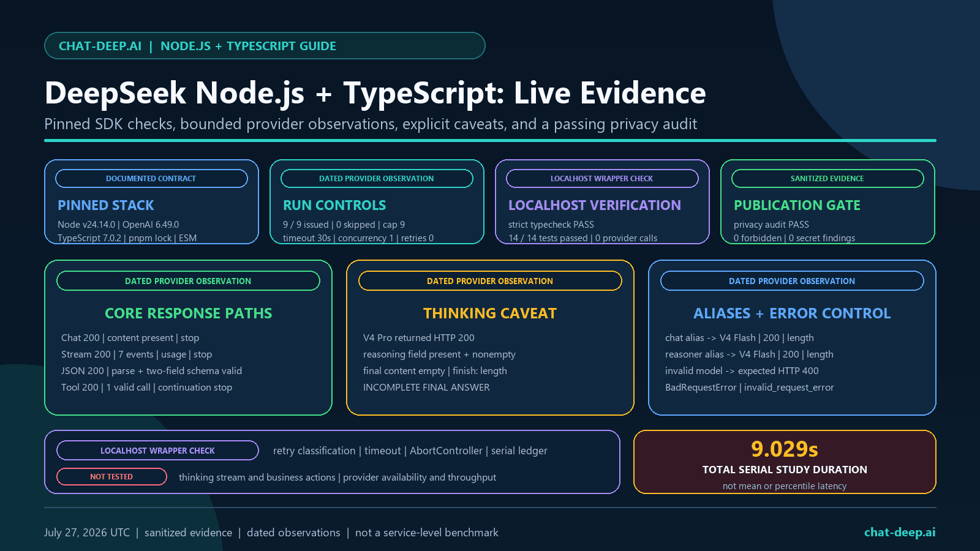Click the purple LOCALHOST WRAPPER CHECK badge in the bottom panel
The image size is (980, 551).
click(x=157, y=451)
